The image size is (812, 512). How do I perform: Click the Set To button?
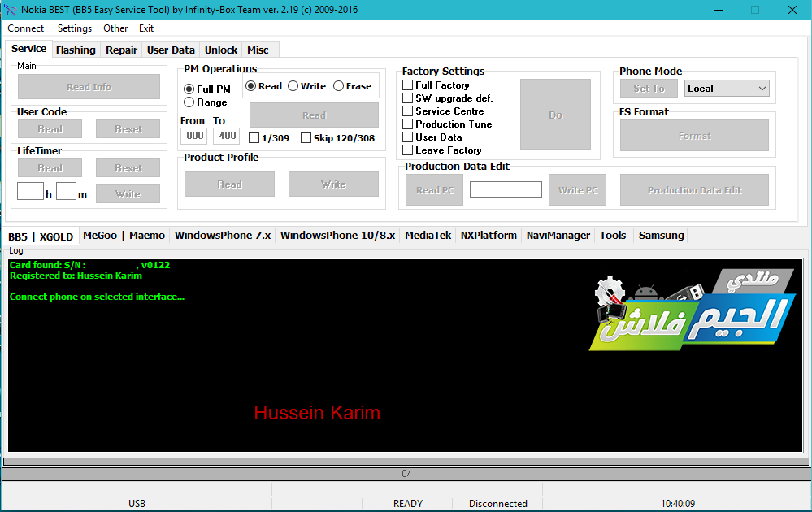pyautogui.click(x=649, y=89)
